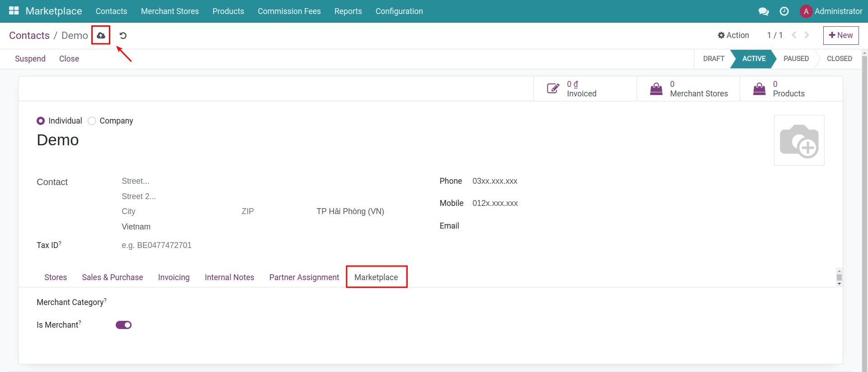Switch to the Marketplace tab
Viewport: 868px width, 372px height.
click(376, 277)
